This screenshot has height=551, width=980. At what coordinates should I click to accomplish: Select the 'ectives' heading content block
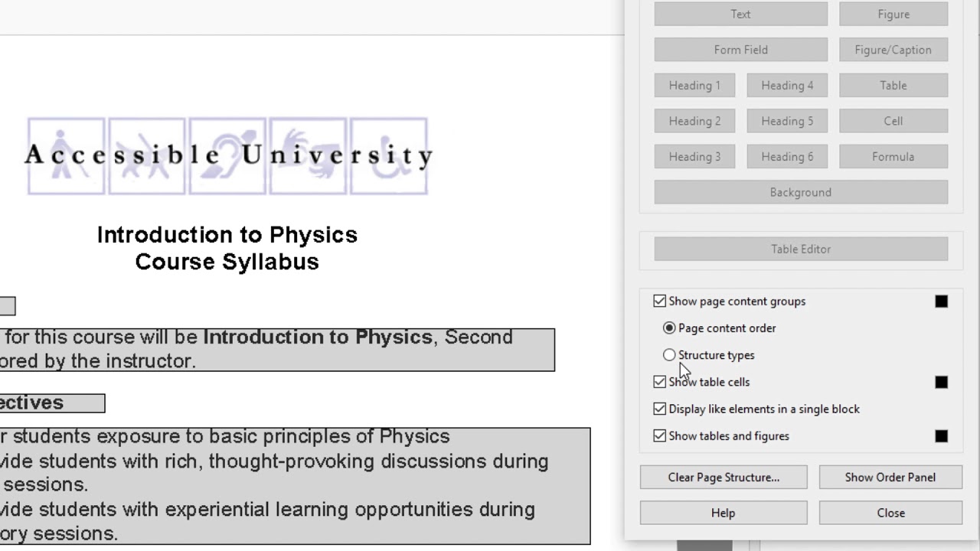52,403
